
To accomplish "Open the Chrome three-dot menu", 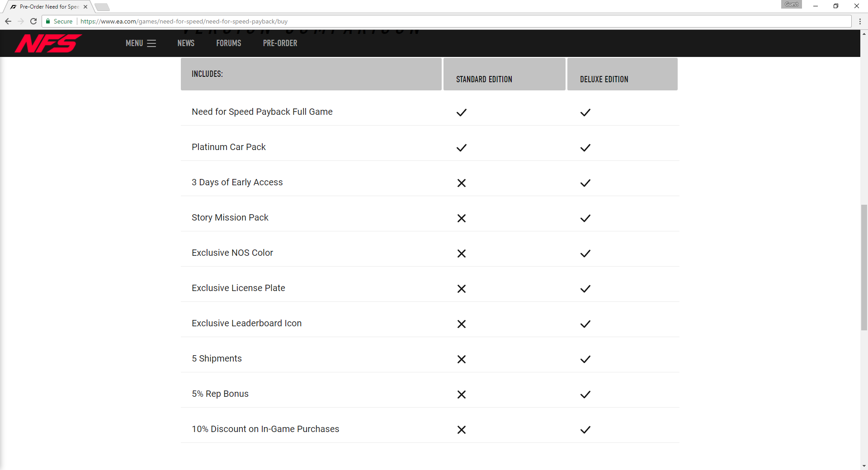I will (860, 21).
